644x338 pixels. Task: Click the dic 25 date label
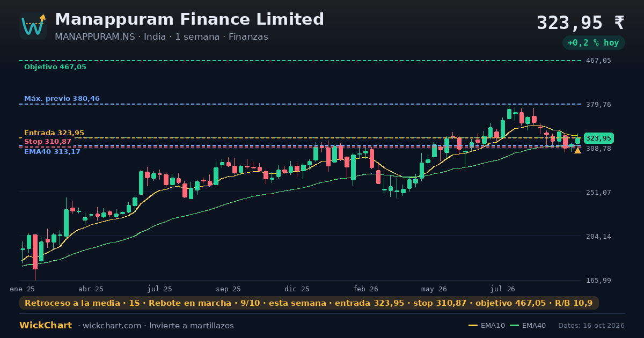tap(297, 289)
